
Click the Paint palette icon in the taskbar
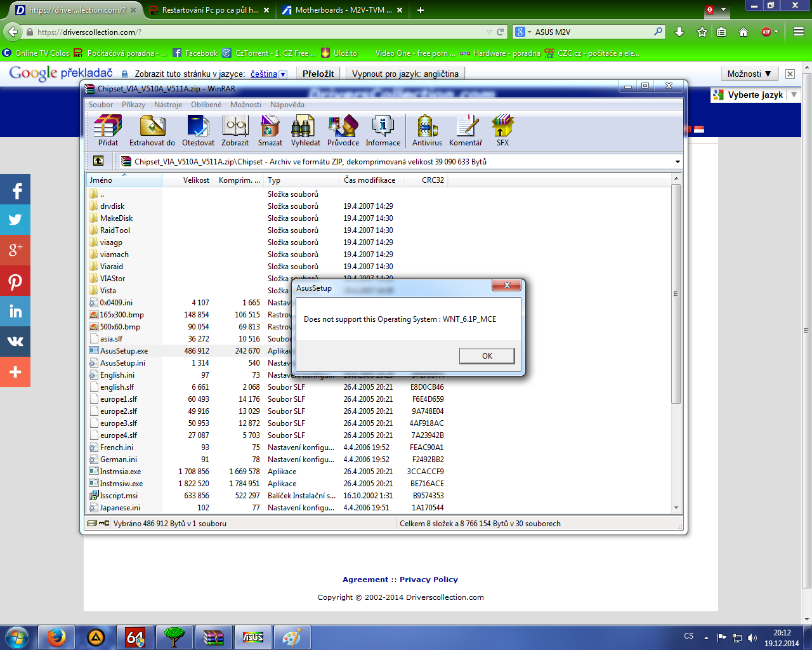pos(292,637)
